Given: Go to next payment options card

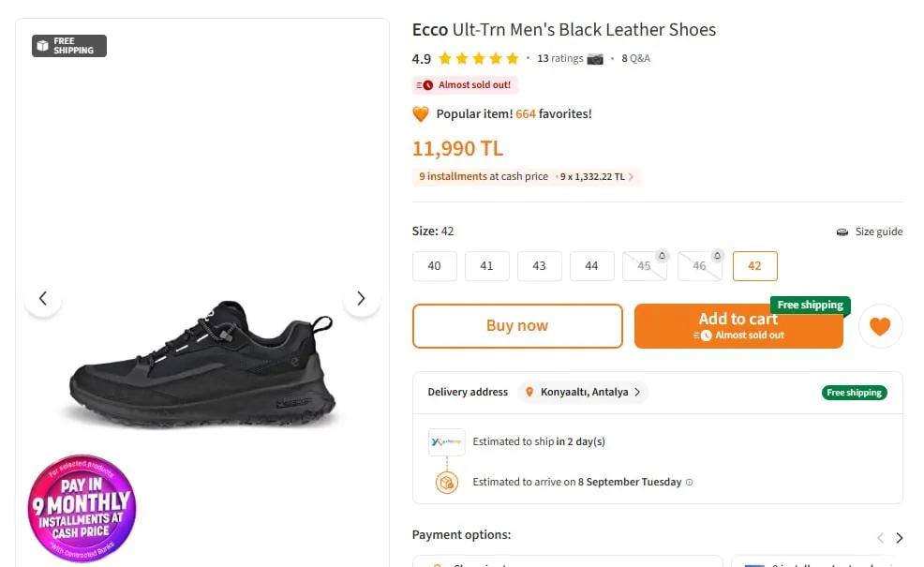Looking at the screenshot, I should click(x=900, y=538).
